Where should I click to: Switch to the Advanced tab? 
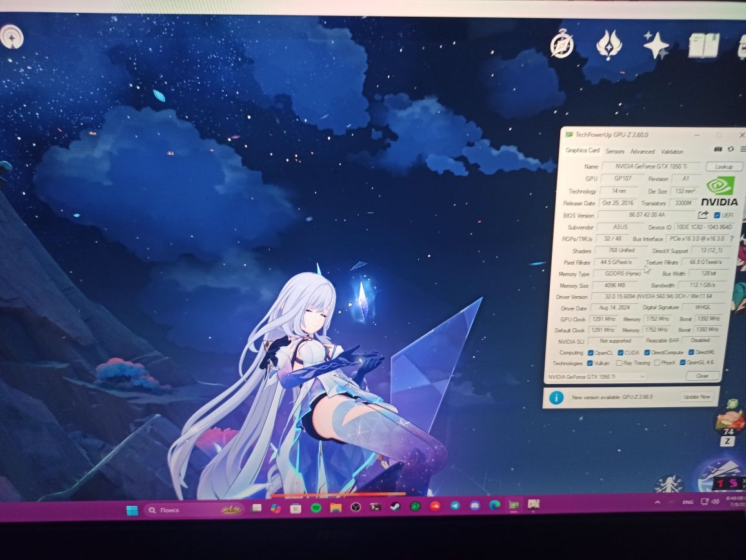pyautogui.click(x=642, y=152)
